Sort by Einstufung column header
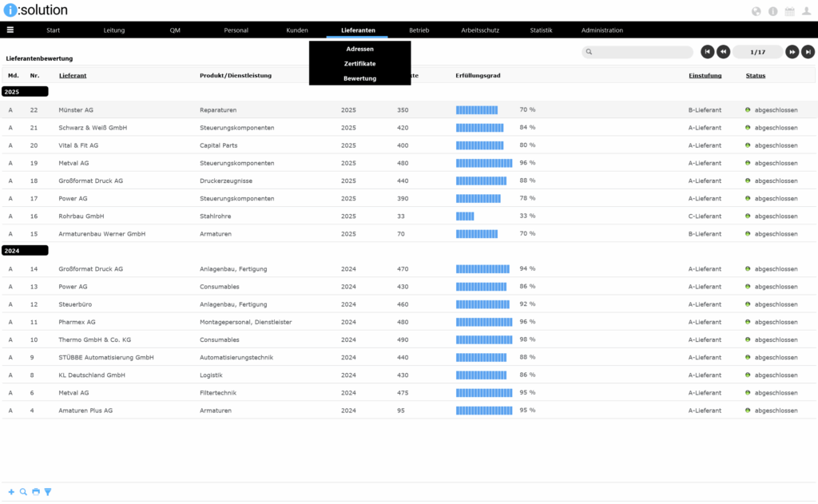The width and height of the screenshot is (818, 504). pos(705,76)
